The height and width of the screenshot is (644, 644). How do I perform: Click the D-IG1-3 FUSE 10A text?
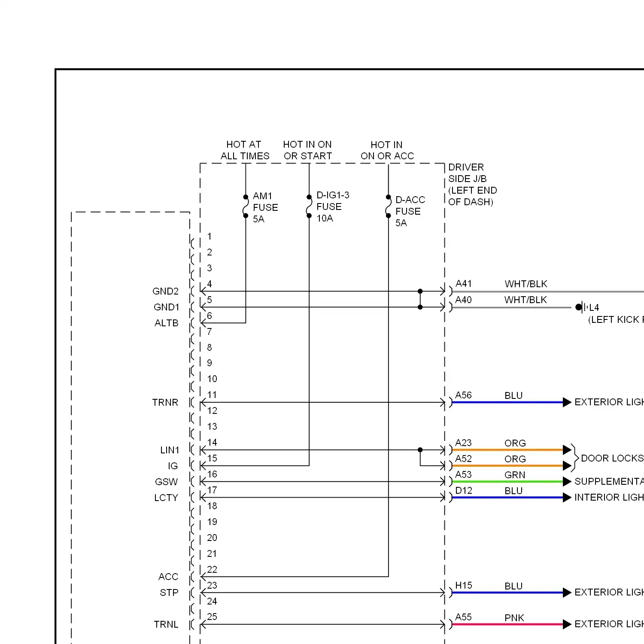333,207
